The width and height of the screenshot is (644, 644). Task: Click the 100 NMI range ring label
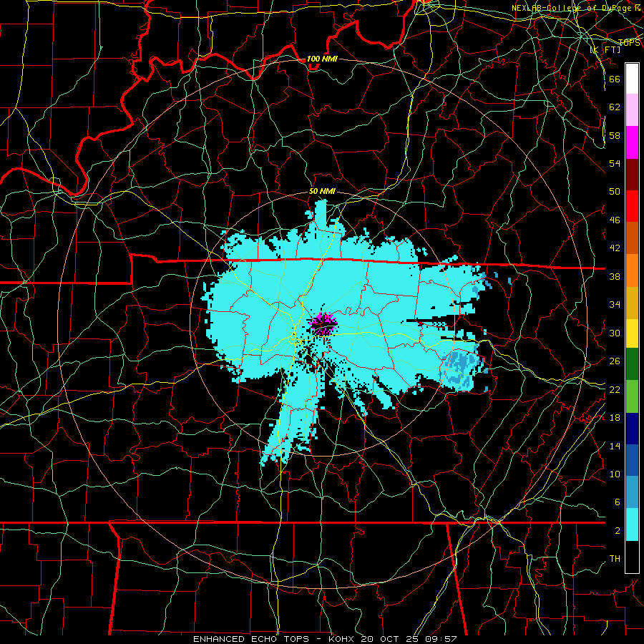[x=322, y=59]
